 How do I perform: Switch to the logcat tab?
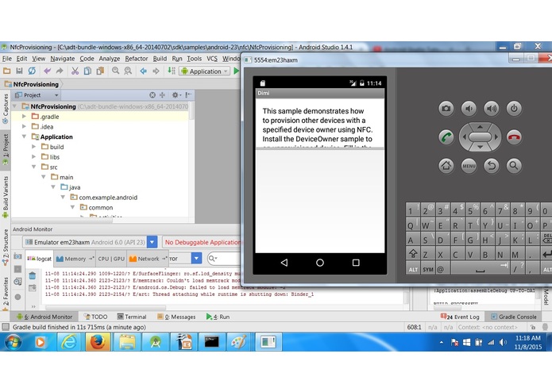(x=39, y=259)
